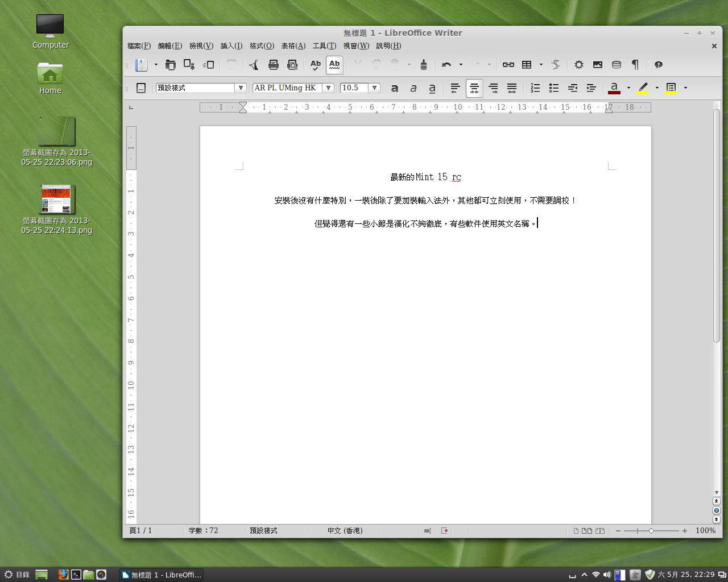This screenshot has height=582, width=728.
Task: Click the Insert Table icon
Action: [x=527, y=65]
